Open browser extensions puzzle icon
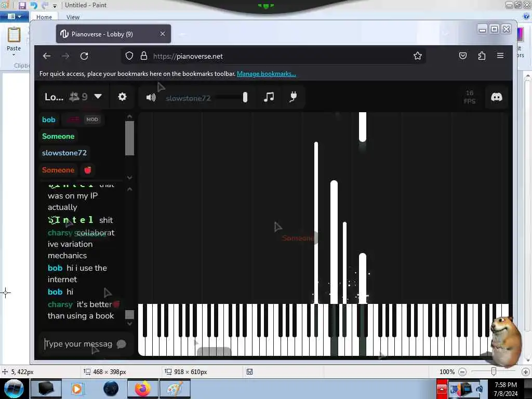Screen dimensions: 532x399 pyautogui.click(x=482, y=56)
